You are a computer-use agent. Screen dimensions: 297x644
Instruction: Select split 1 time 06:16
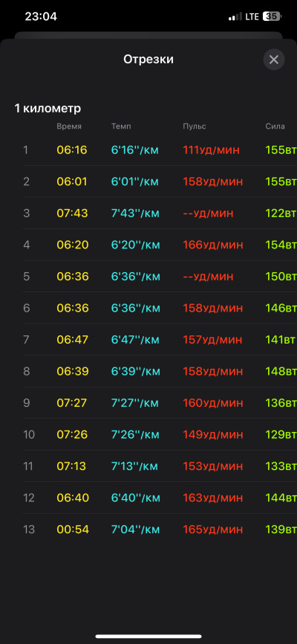pyautogui.click(x=72, y=150)
